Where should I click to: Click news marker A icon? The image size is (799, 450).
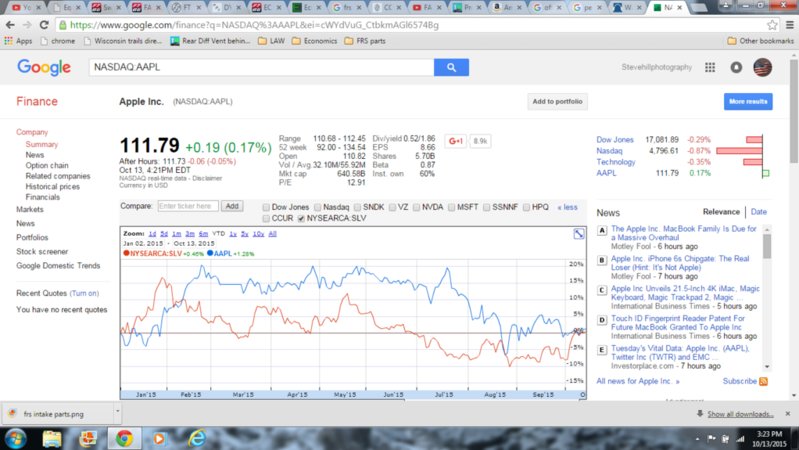(x=602, y=230)
